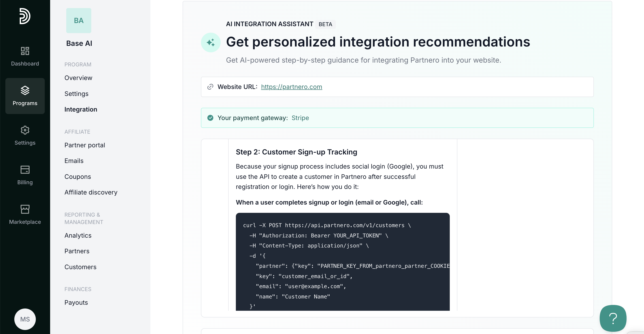Viewport: 644px width, 334px height.
Task: Open the Partner portal page
Action: point(85,145)
